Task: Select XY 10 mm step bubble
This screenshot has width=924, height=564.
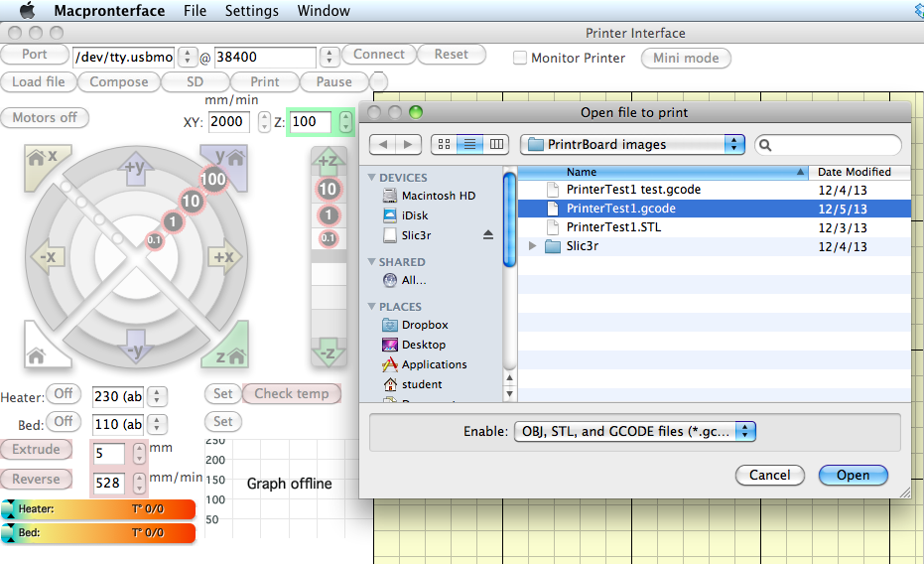Action: click(x=191, y=201)
